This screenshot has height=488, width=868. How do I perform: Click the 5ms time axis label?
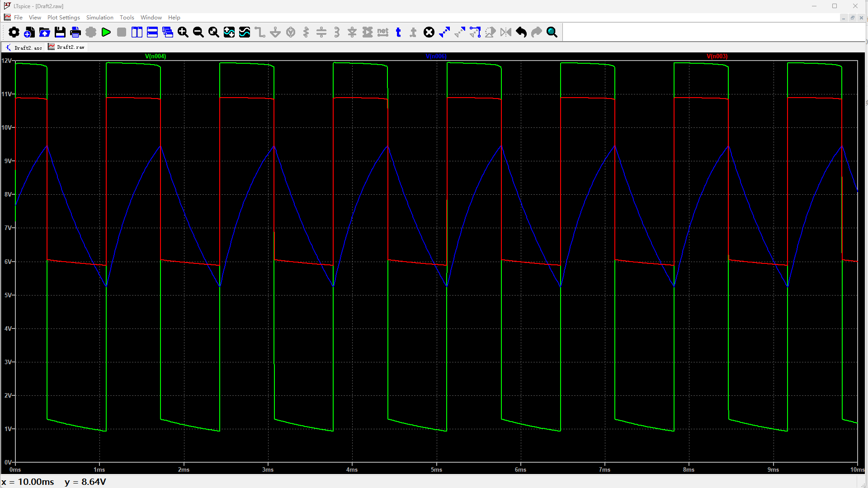(x=436, y=470)
